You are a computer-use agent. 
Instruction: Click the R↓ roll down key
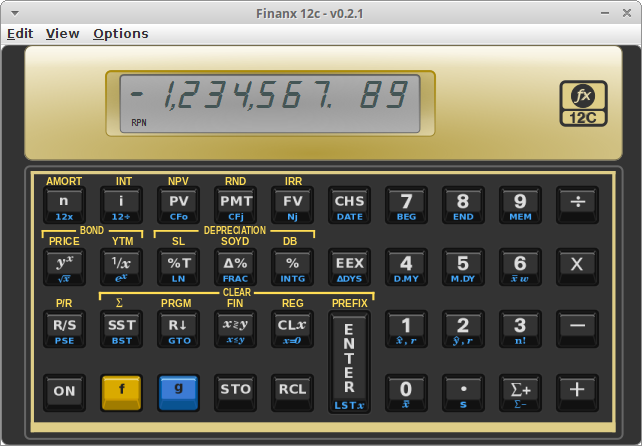click(x=179, y=329)
